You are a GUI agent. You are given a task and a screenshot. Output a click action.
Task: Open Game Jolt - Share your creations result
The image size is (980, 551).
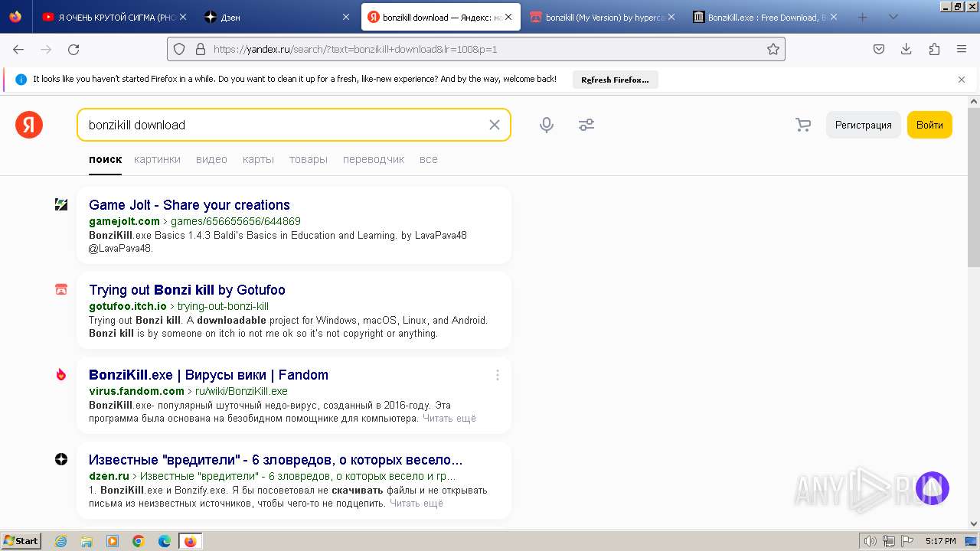(x=189, y=205)
